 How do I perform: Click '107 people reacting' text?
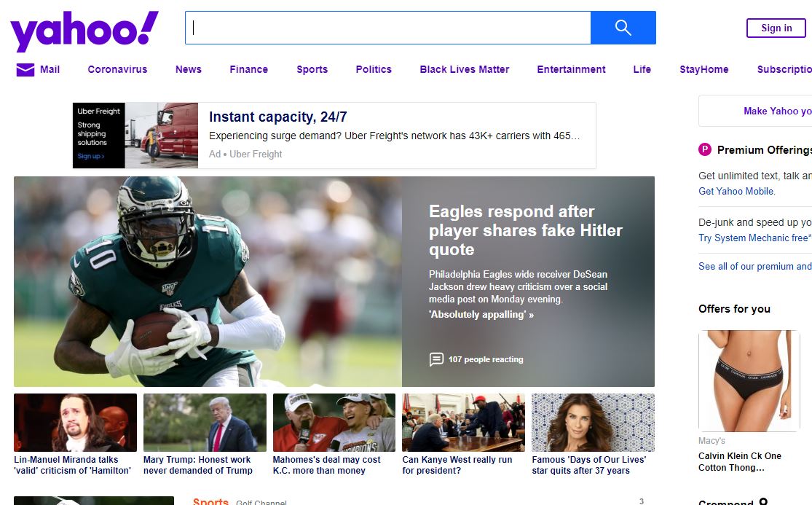[x=486, y=359]
